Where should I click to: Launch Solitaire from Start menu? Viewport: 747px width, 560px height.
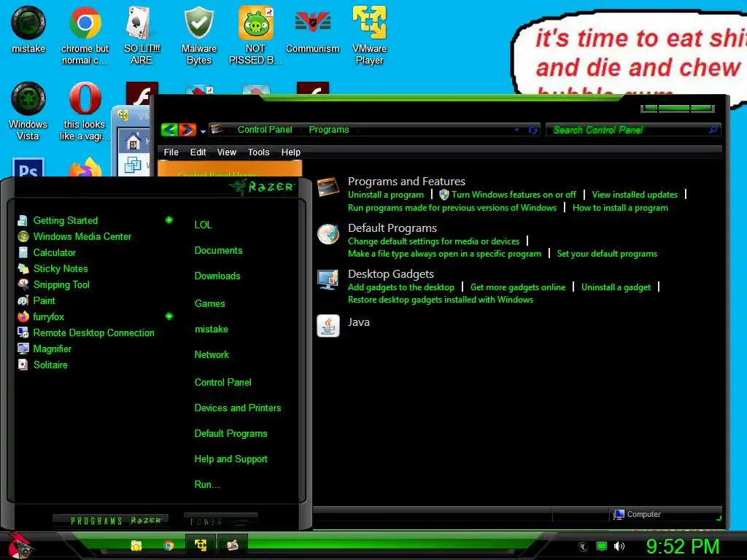tap(50, 365)
